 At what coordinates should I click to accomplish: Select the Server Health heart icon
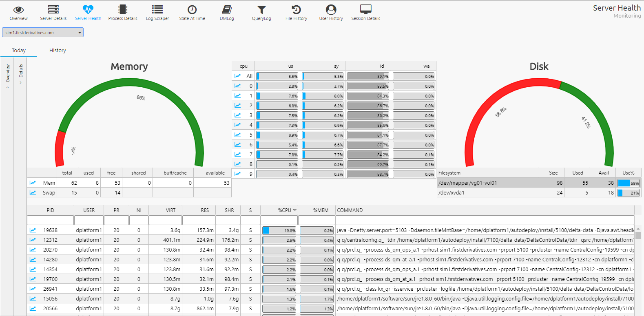coord(88,9)
